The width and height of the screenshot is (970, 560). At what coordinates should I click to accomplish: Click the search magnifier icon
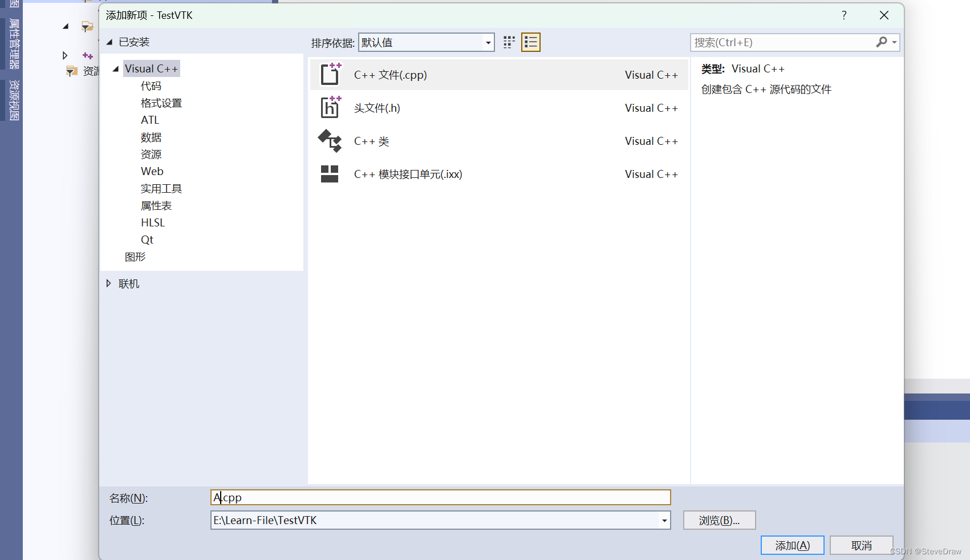(x=882, y=42)
